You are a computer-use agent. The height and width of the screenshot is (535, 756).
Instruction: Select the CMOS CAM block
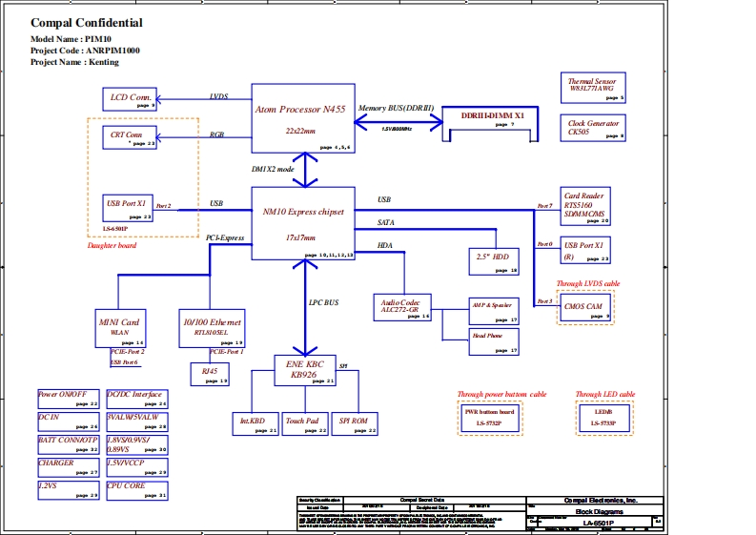click(x=584, y=309)
